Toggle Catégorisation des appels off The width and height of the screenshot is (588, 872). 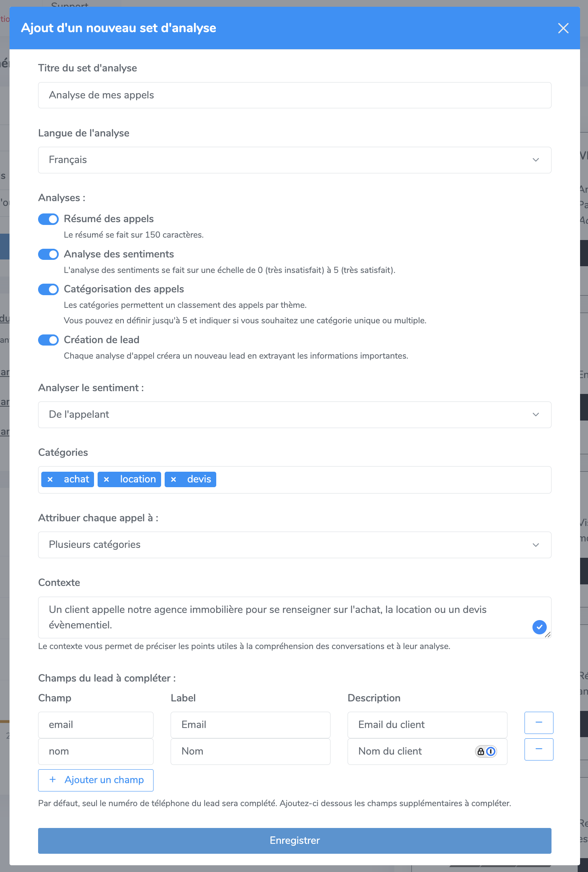[48, 289]
